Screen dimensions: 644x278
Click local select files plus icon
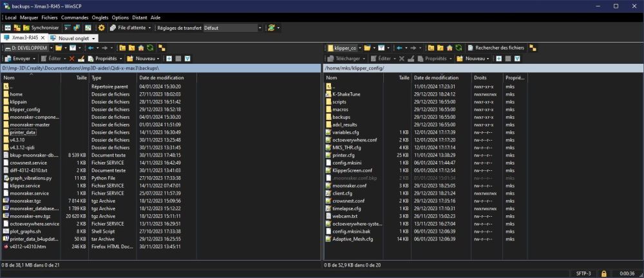tap(169, 59)
